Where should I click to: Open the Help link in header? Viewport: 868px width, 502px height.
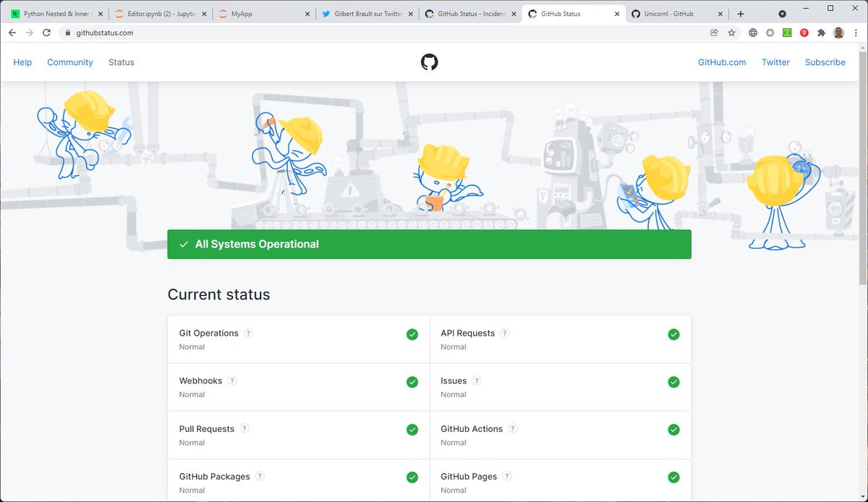[22, 62]
